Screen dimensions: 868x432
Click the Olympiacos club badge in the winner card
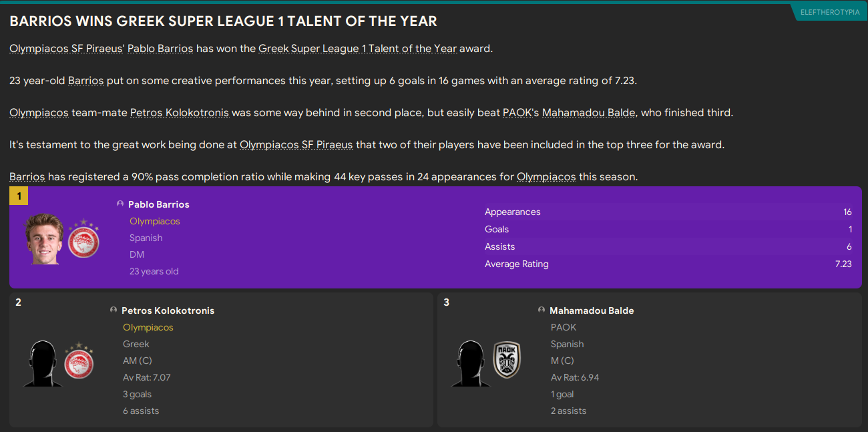tap(83, 239)
